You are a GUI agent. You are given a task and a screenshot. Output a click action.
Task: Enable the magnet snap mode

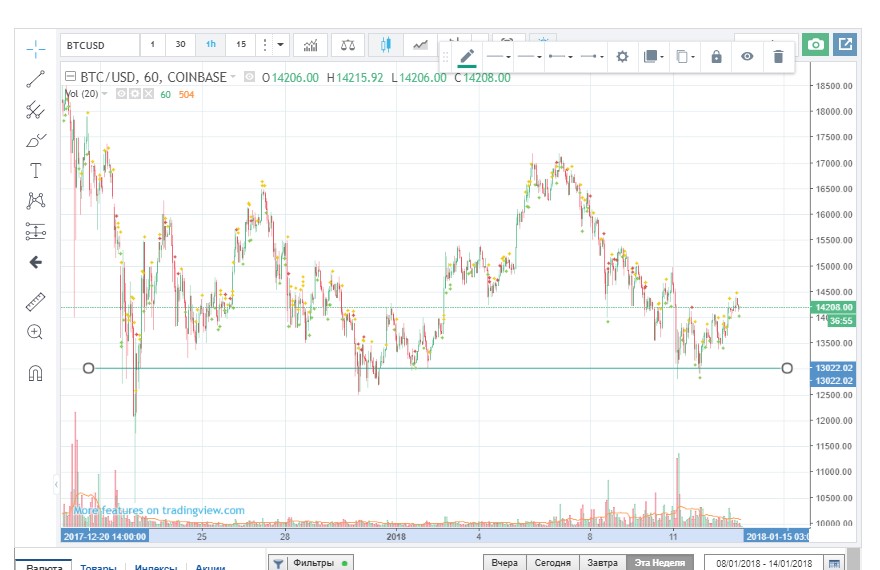36,374
